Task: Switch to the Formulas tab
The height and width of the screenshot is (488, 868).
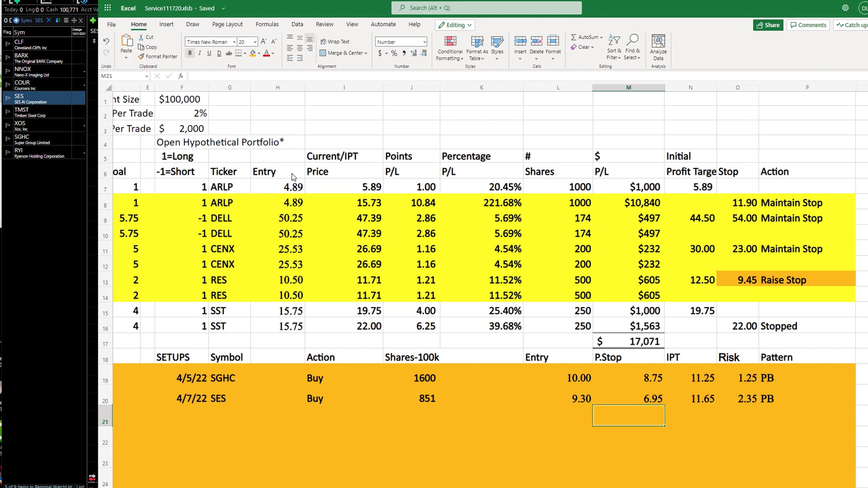Action: click(267, 24)
